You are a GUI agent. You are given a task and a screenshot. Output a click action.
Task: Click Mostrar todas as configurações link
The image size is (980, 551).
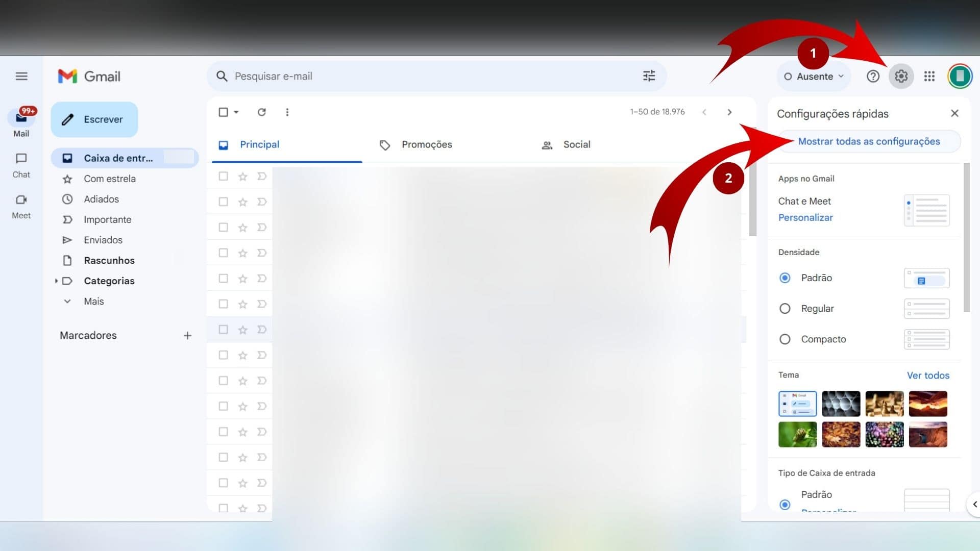click(x=869, y=141)
